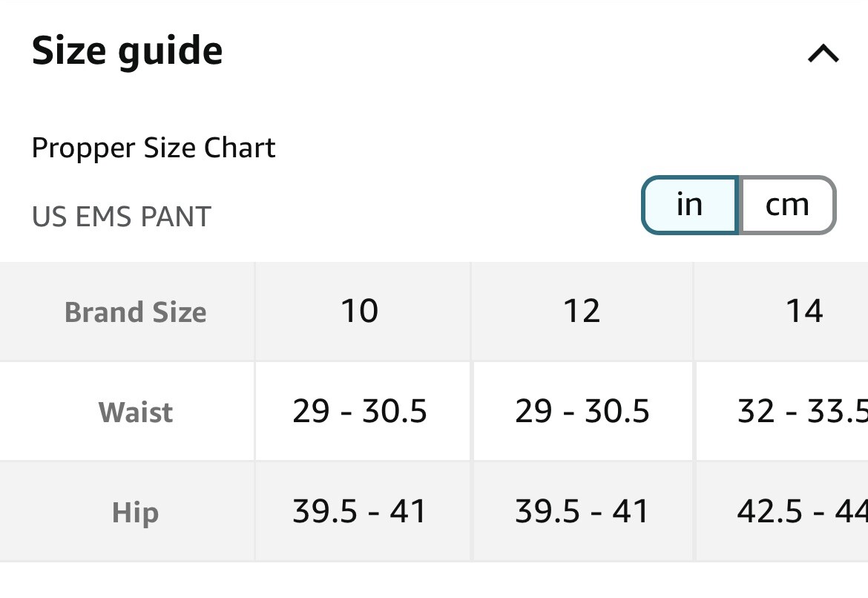
Task: Click hip value for size 12
Action: 582,512
